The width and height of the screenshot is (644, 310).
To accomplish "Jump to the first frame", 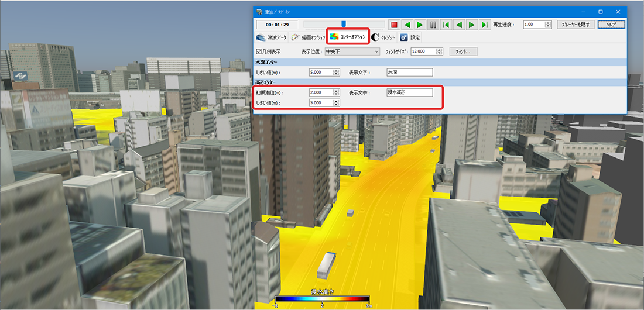I will [x=446, y=25].
